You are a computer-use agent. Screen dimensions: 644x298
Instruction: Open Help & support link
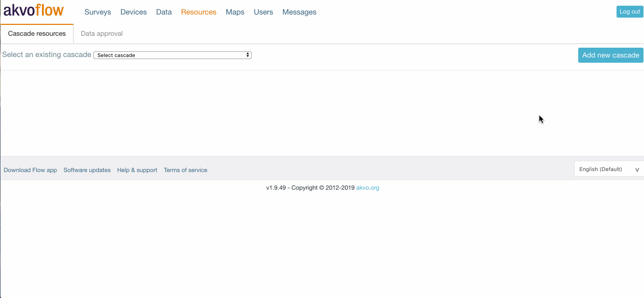tap(137, 170)
